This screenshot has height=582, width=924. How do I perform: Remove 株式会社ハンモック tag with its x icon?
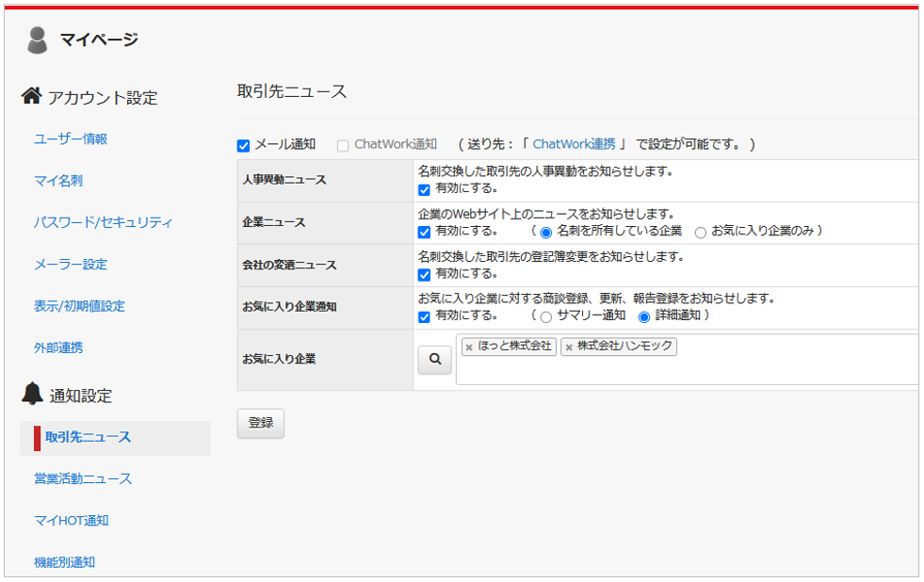pyautogui.click(x=569, y=348)
